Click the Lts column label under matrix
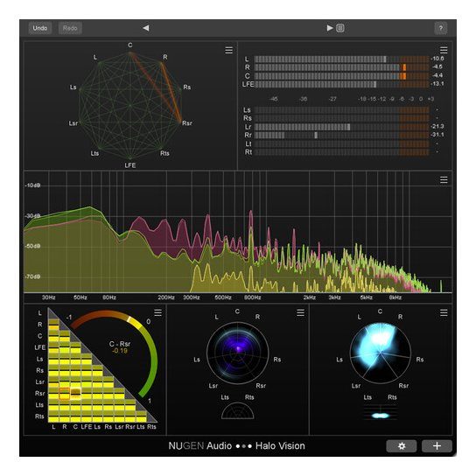Image resolution: width=476 pixels, height=476 pixels. coord(141,426)
